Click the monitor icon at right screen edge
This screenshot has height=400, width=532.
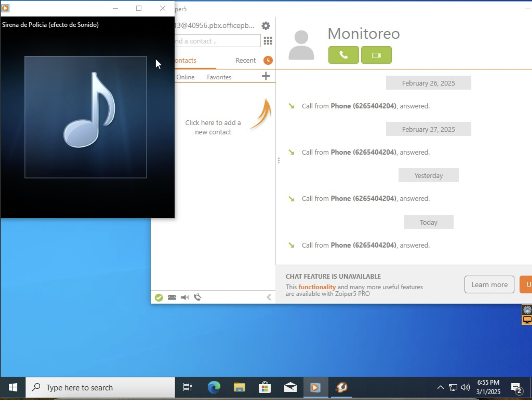coord(527,320)
